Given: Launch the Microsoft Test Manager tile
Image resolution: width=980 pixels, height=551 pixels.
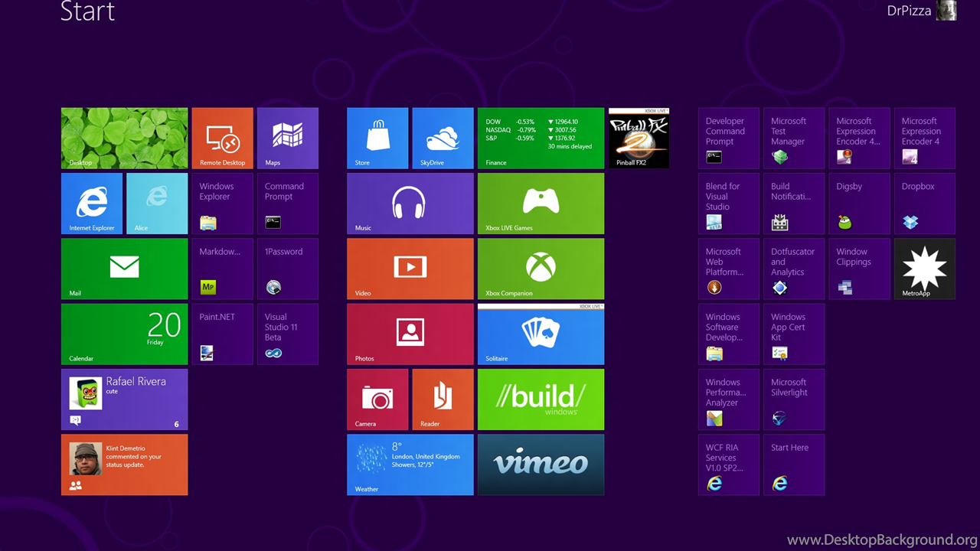Looking at the screenshot, I should (x=794, y=138).
